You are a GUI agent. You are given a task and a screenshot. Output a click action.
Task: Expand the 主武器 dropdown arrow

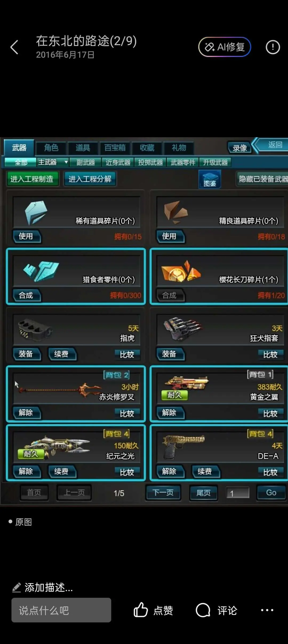point(66,162)
